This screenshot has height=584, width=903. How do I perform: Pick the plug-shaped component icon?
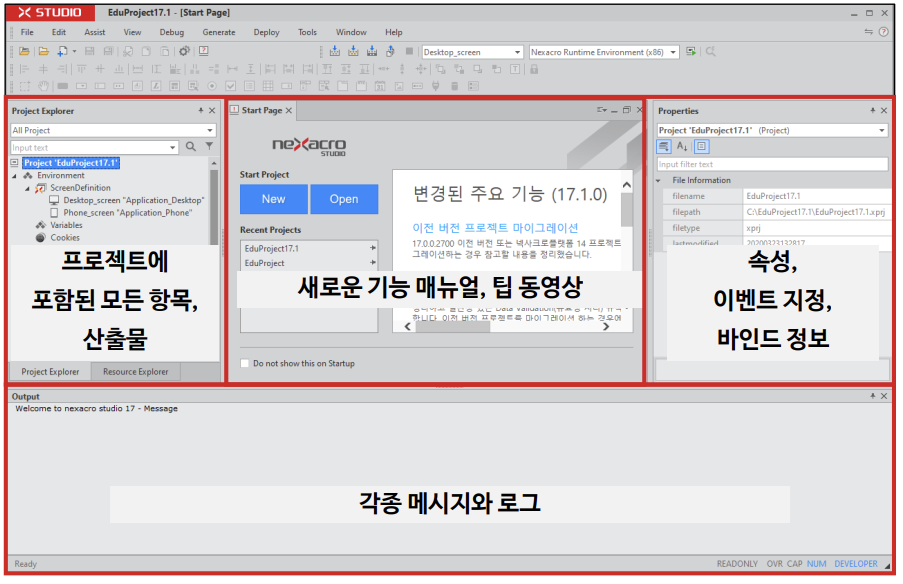tap(436, 86)
